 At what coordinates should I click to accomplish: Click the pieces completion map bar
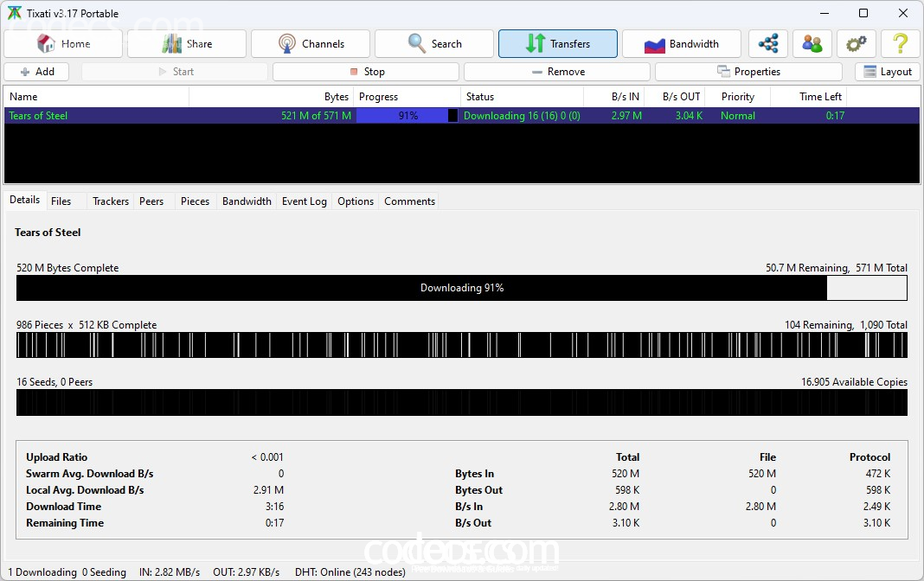[x=462, y=345]
